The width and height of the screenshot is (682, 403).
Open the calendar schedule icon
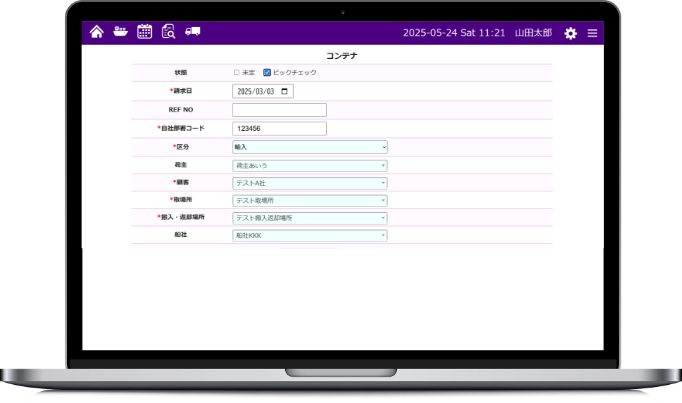(x=145, y=32)
